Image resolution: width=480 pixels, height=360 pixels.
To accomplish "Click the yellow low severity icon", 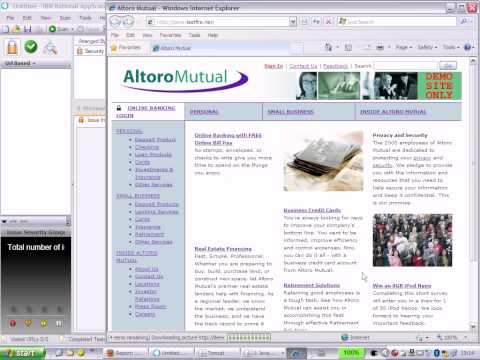I will (x=43, y=323).
